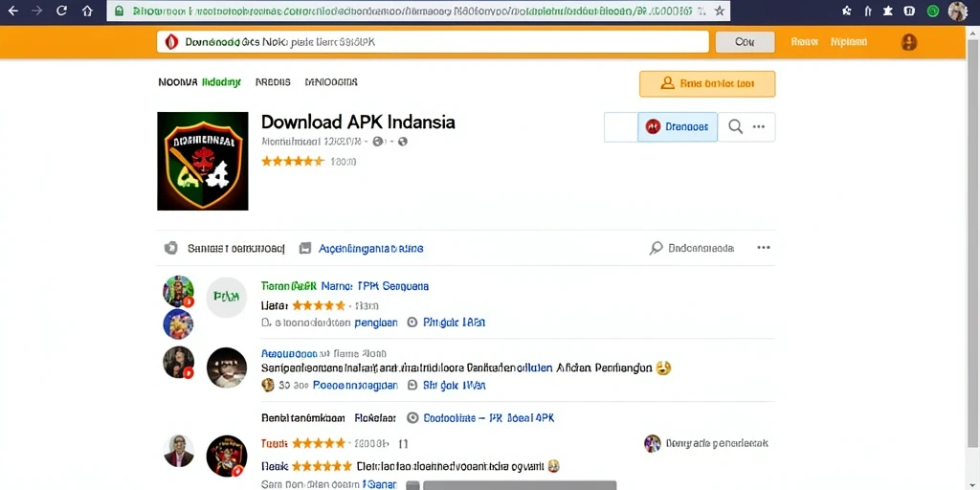The height and width of the screenshot is (490, 980).
Task: Open the three-dot menu next to the search icon
Action: (759, 127)
